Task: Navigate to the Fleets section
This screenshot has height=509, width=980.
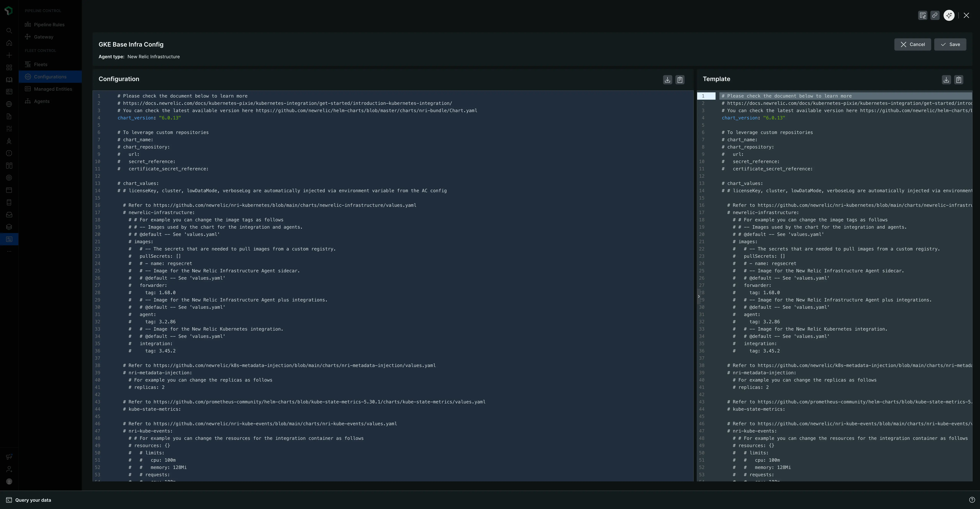Action: point(40,64)
